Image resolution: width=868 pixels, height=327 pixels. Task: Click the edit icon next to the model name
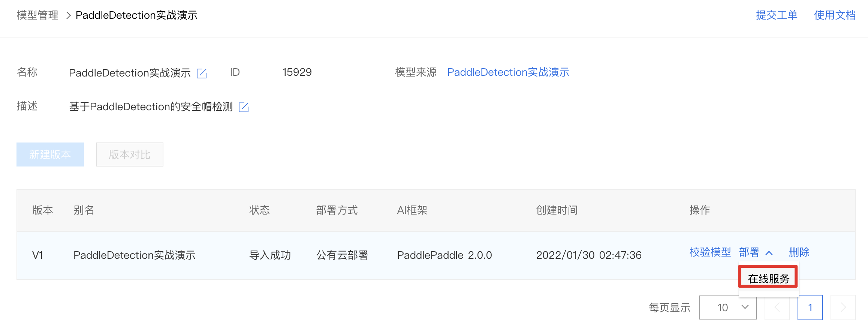(x=202, y=73)
